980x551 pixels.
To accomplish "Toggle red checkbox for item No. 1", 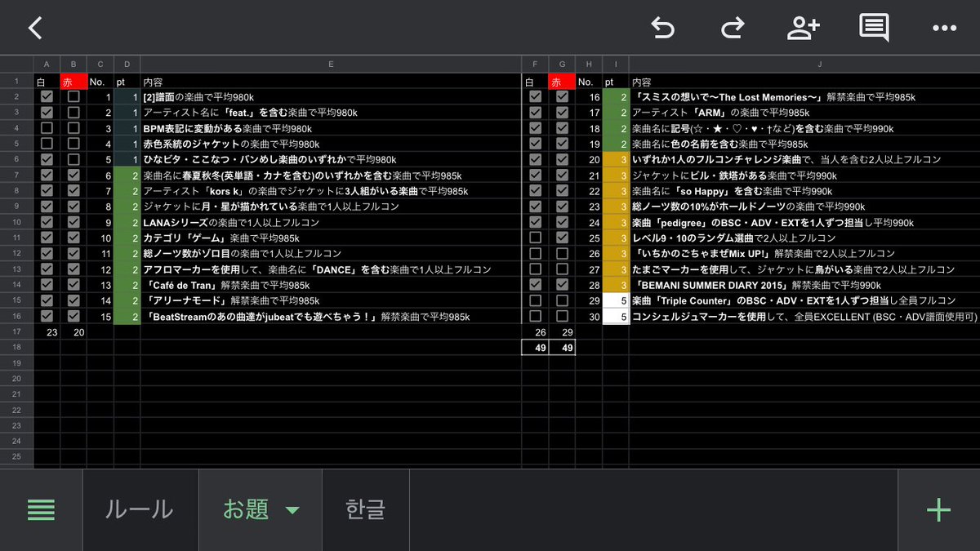I will tap(73, 96).
